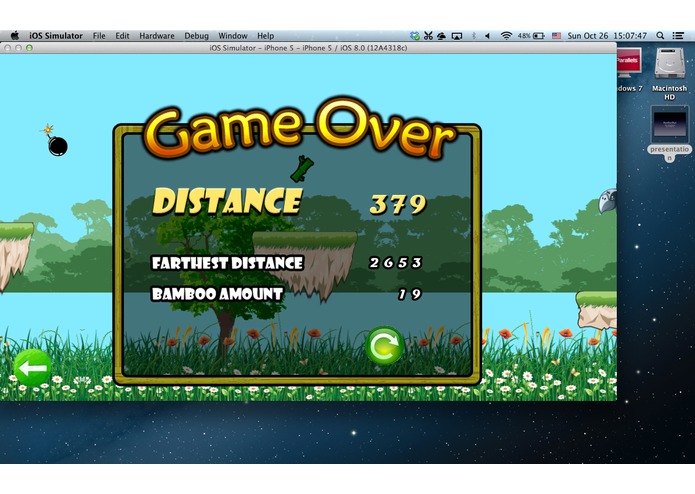Click the green bamboo stick icon
The image size is (695, 494).
pos(302,169)
